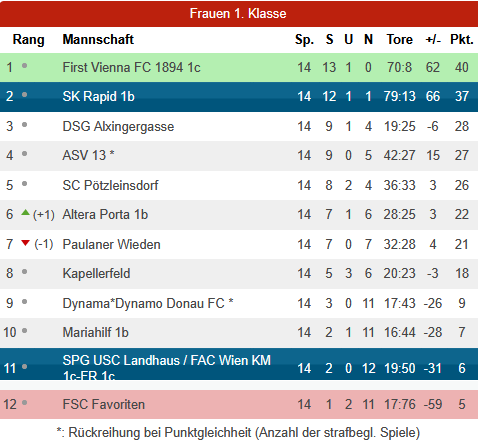Viewport: 480px width, 441px height.
Task: Open First Vienna FC 1894 1c team
Action: click(x=131, y=67)
